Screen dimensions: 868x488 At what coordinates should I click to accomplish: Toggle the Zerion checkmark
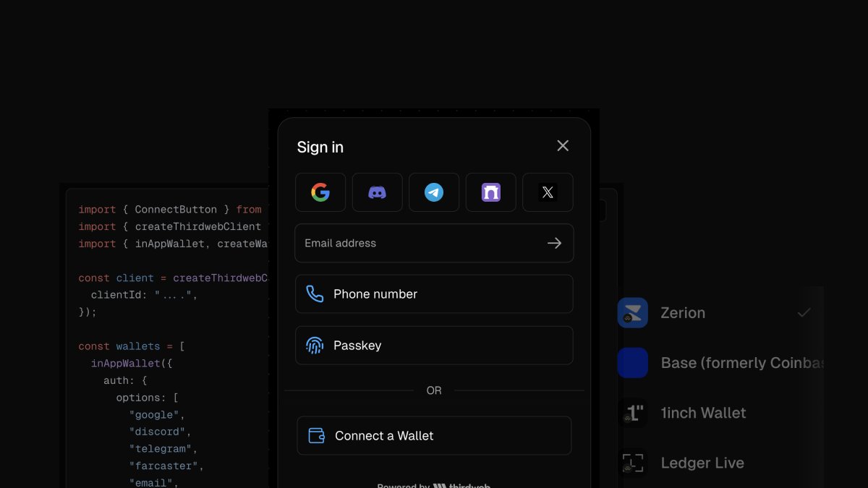[x=804, y=313]
